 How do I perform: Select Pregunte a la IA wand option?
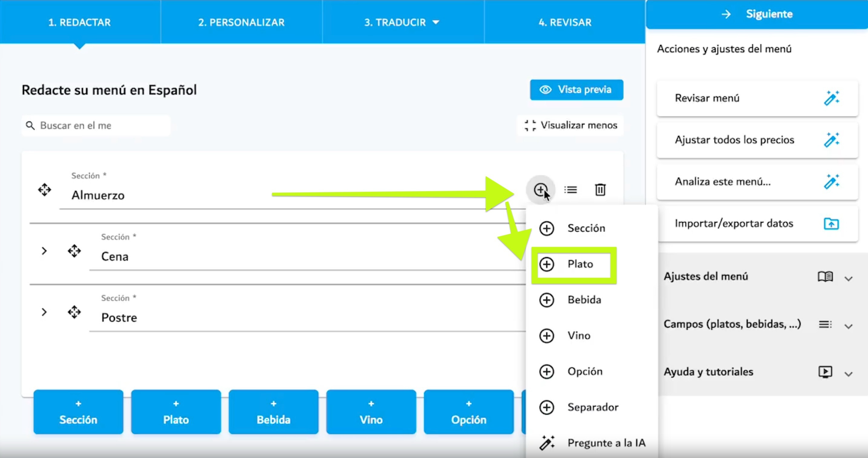pyautogui.click(x=592, y=443)
